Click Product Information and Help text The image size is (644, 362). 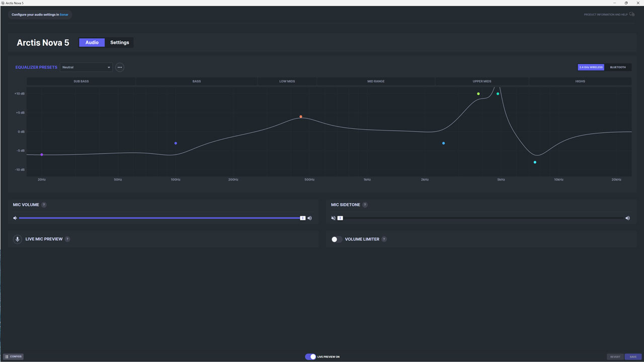606,15
